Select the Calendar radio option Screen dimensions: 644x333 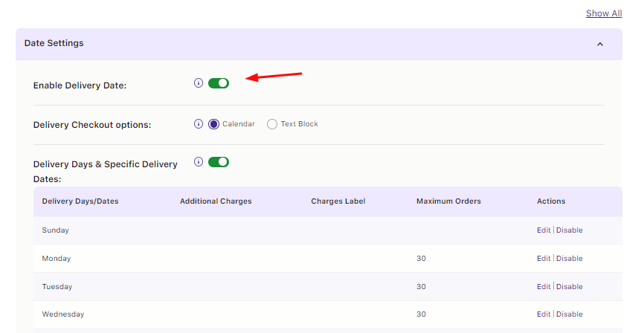(x=214, y=124)
